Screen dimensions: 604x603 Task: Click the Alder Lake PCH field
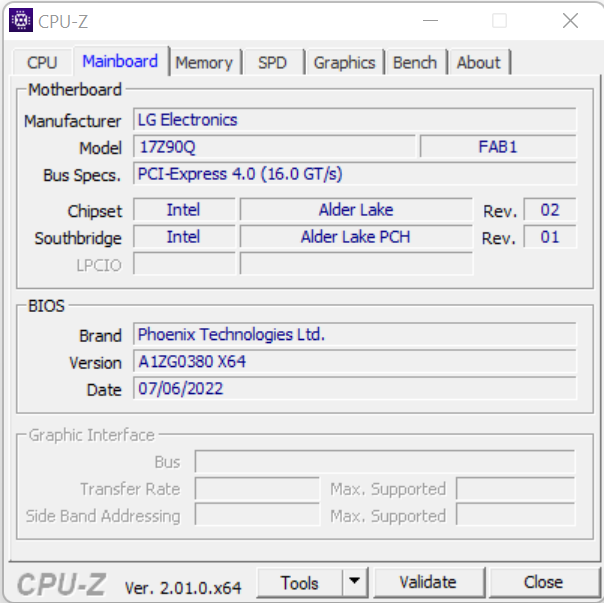pos(356,237)
